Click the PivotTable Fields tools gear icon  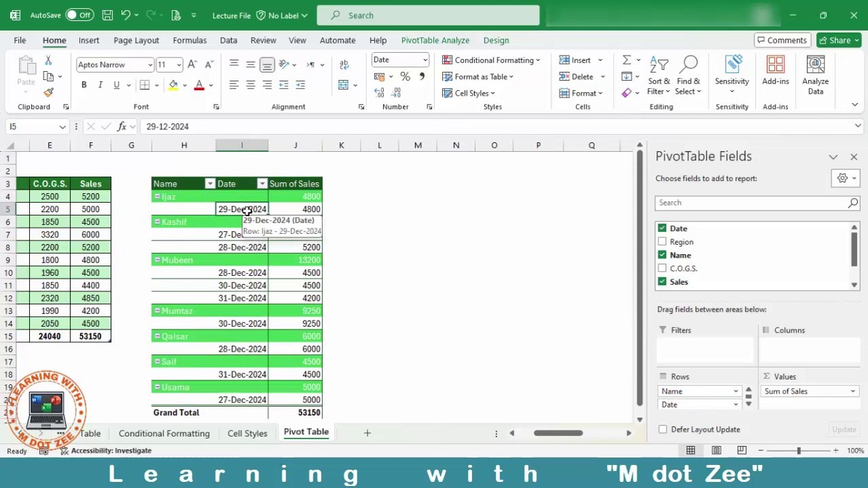(x=842, y=178)
